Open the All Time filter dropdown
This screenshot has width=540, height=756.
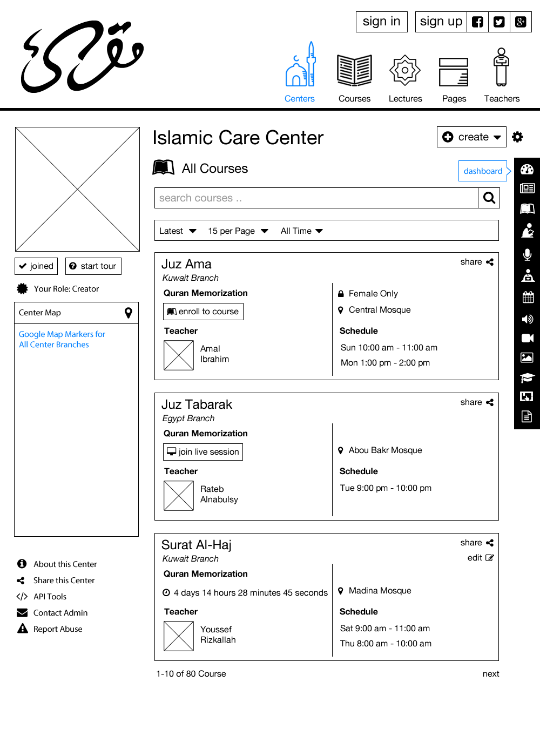301,231
